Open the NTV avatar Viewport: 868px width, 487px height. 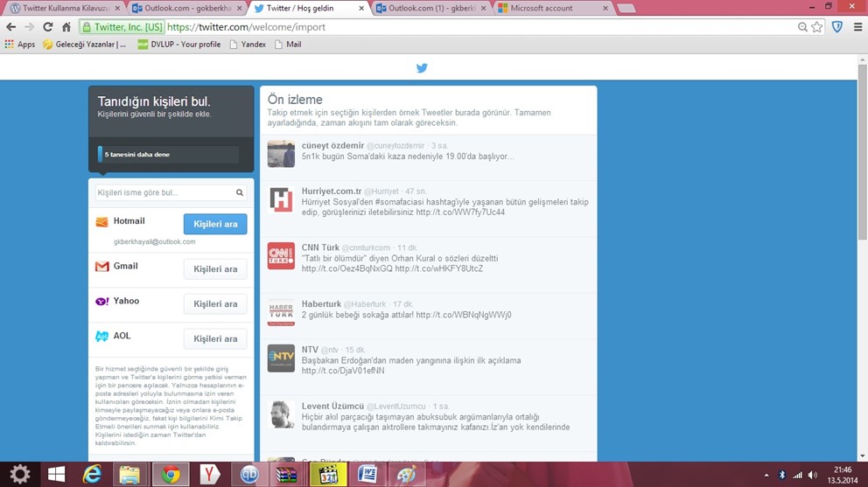[281, 358]
